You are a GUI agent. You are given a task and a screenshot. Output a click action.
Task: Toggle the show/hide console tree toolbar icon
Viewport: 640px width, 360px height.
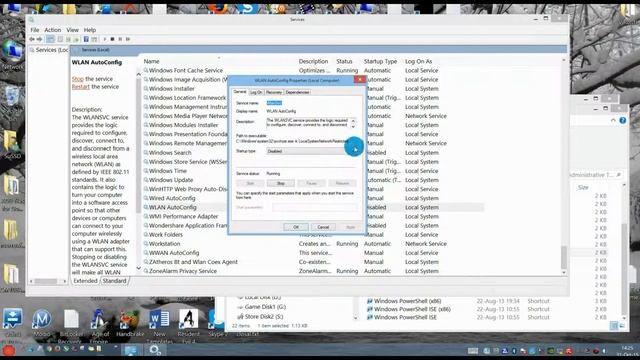click(x=50, y=39)
